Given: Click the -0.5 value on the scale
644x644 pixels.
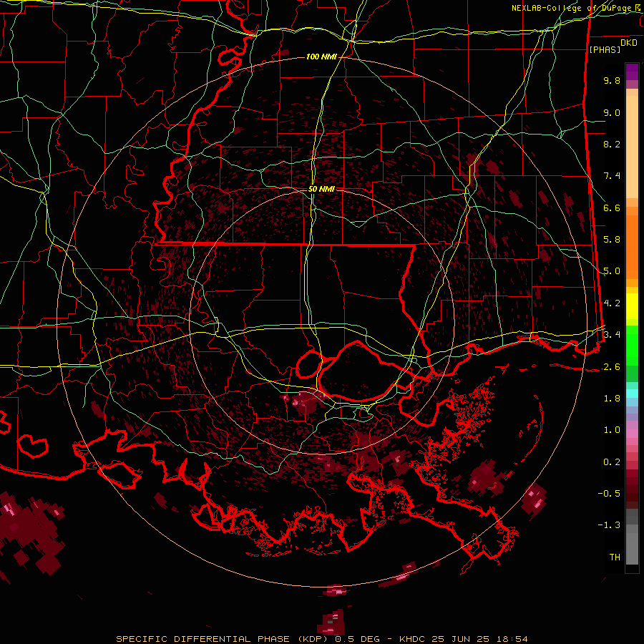Looking at the screenshot, I should 609,494.
